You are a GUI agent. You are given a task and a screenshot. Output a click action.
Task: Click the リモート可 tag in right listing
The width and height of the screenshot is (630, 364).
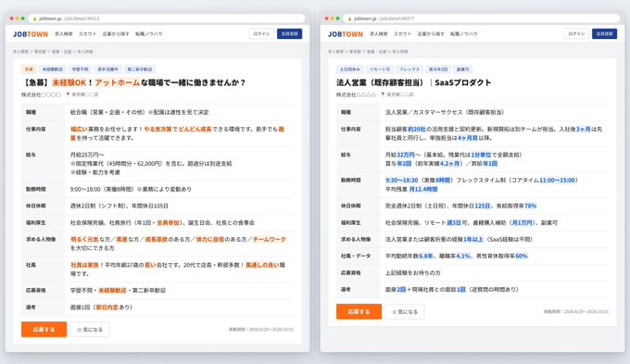380,69
